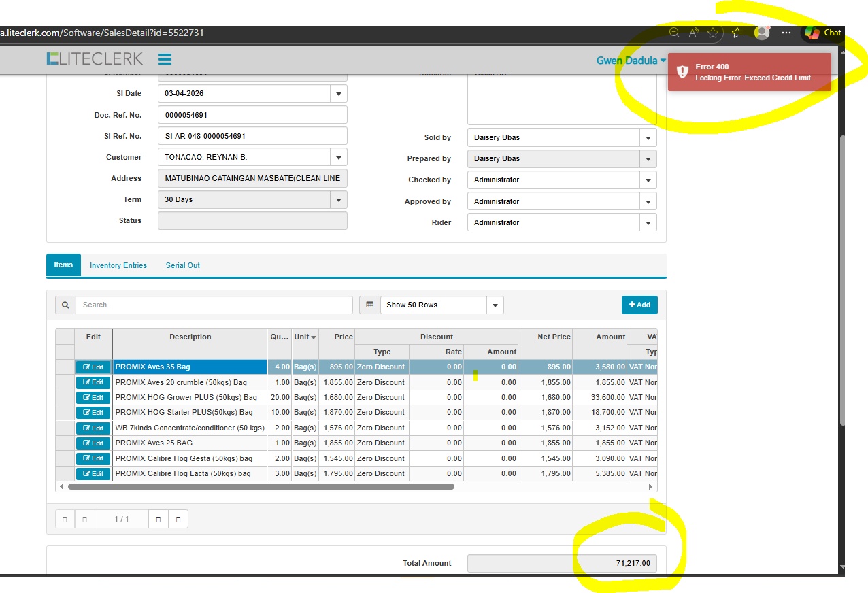868x593 pixels.
Task: Click the table grid icon beside Show Rows
Action: tap(369, 305)
